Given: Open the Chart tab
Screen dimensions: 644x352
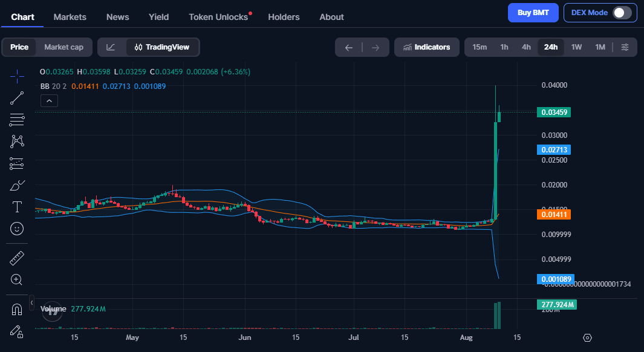Looking at the screenshot, I should click(22, 17).
